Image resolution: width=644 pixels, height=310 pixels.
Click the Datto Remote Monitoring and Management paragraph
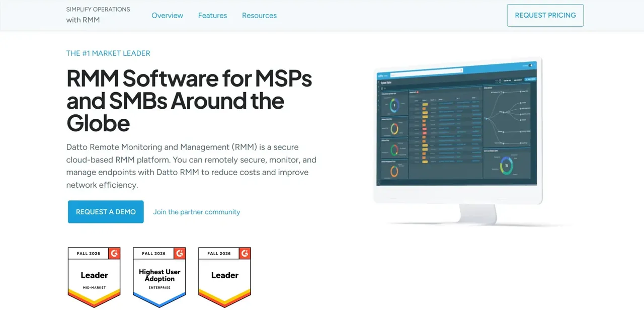coord(191,166)
